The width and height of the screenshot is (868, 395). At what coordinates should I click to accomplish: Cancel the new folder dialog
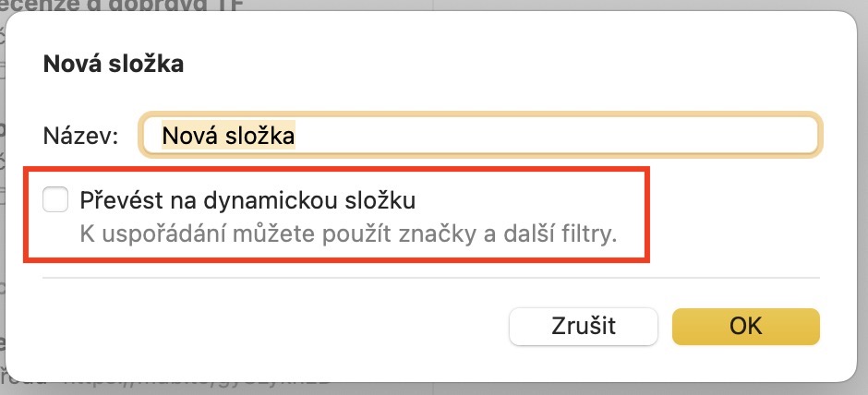point(583,326)
